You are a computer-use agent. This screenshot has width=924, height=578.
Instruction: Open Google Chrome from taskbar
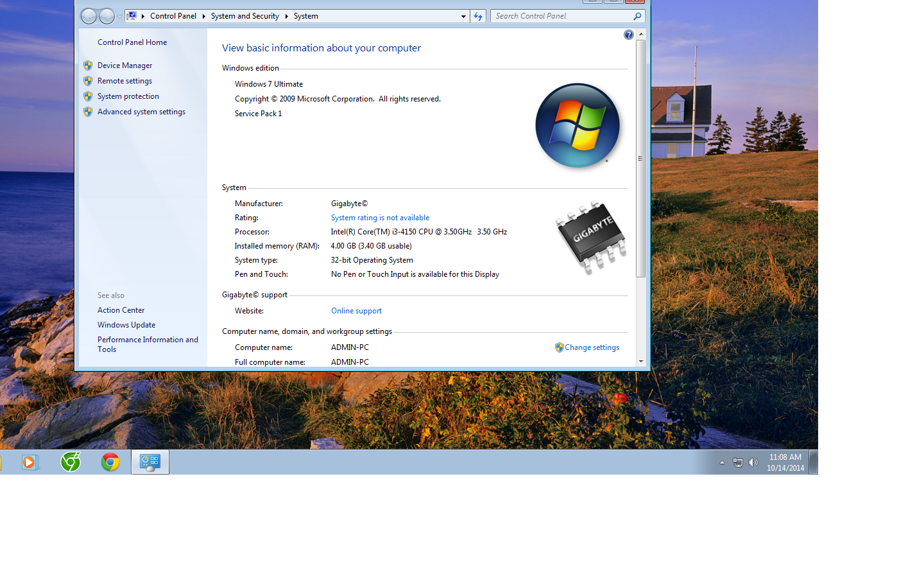(110, 462)
